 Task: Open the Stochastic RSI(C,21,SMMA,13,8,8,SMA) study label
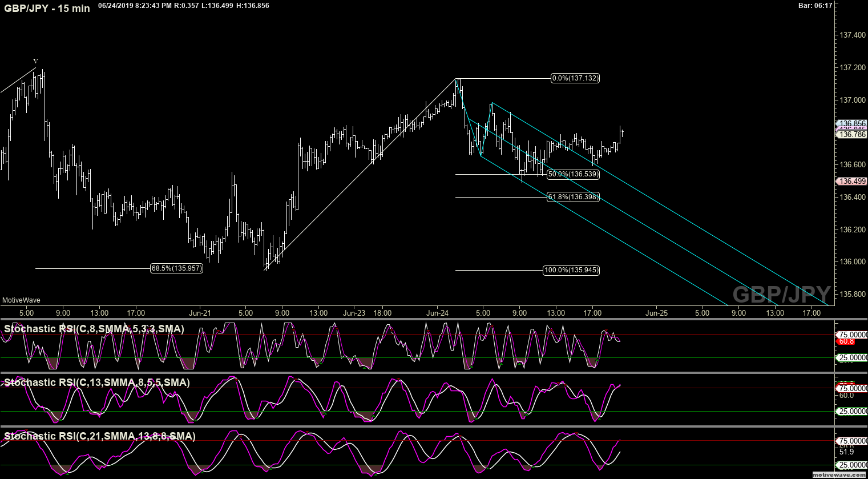100,436
